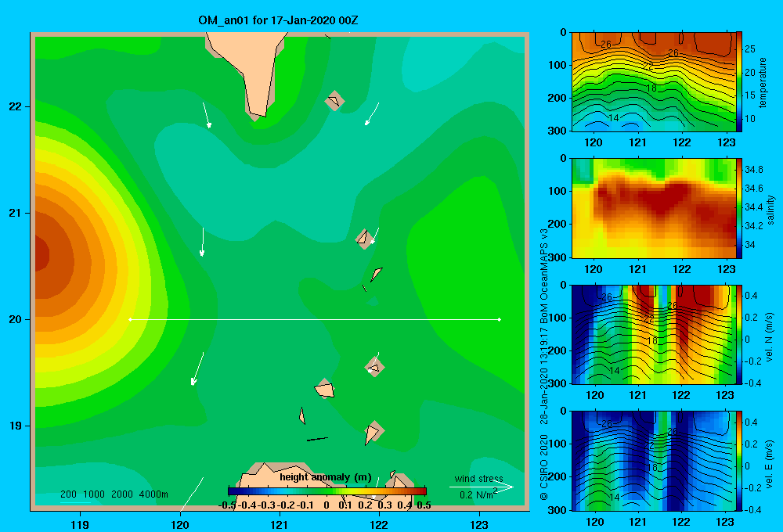The height and width of the screenshot is (532, 783).
Task: Click the vertical 'temperature' axis label
Action: (763, 82)
